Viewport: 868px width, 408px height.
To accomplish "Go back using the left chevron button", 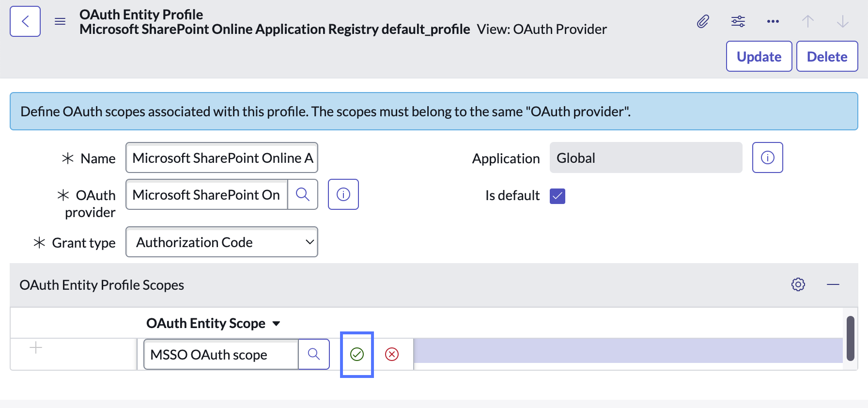I will pos(25,21).
